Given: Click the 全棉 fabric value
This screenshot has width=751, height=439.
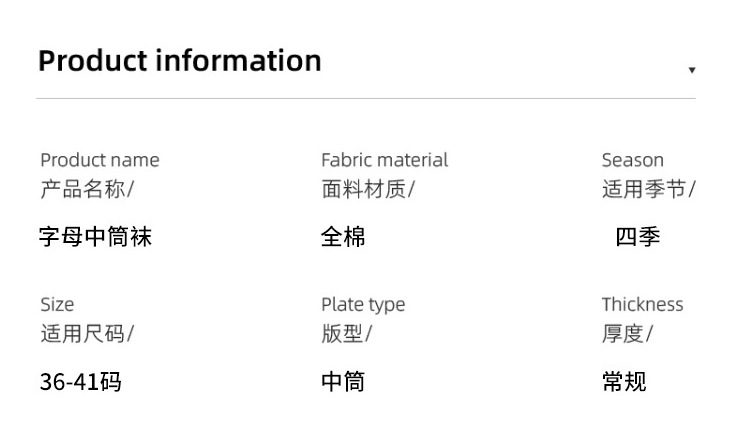Looking at the screenshot, I should [343, 237].
